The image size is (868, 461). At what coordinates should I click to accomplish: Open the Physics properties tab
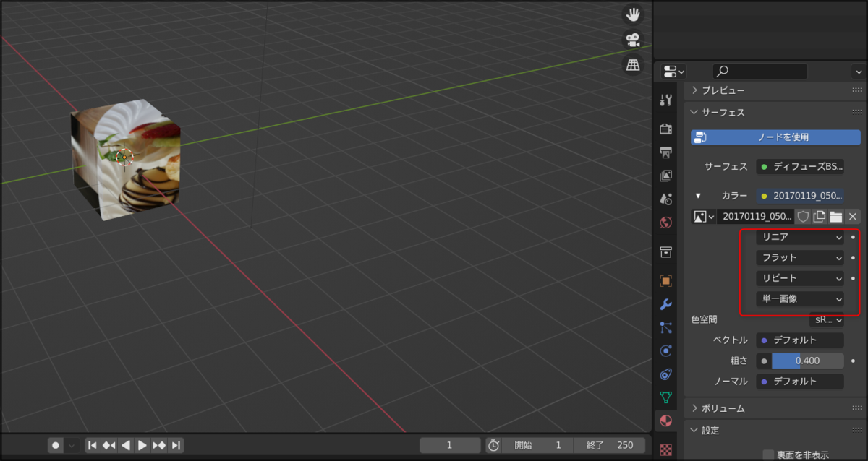pos(665,350)
